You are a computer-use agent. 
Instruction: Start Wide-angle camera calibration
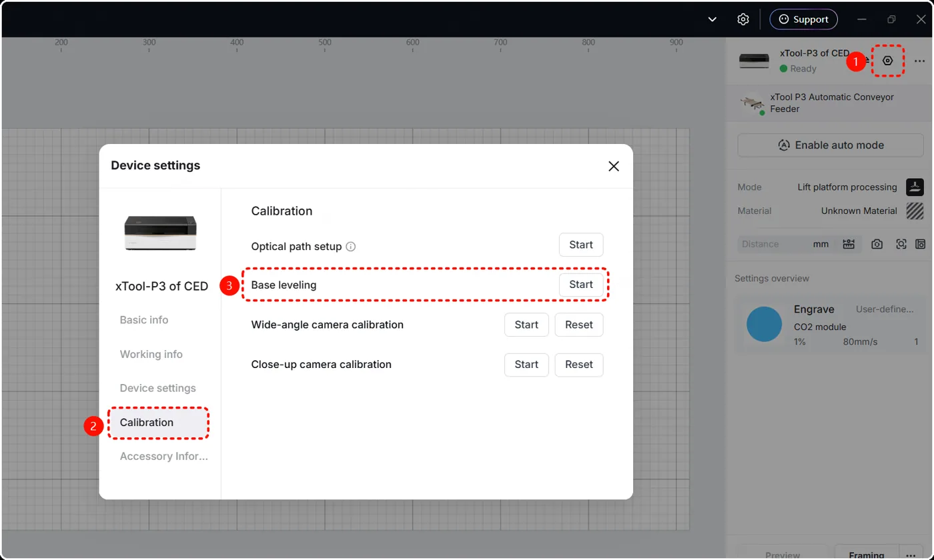pos(526,325)
